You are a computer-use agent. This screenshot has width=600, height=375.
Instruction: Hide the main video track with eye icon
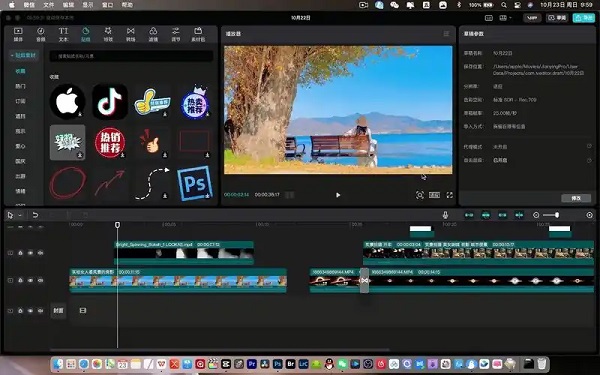(30, 280)
